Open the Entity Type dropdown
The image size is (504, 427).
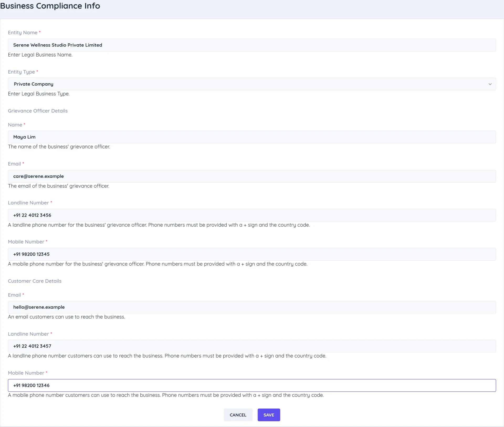(x=252, y=84)
